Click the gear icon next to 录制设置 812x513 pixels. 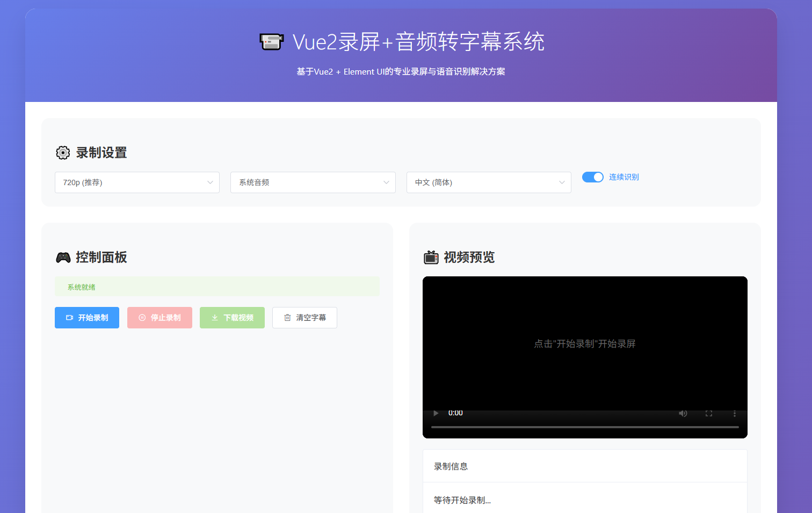point(63,153)
